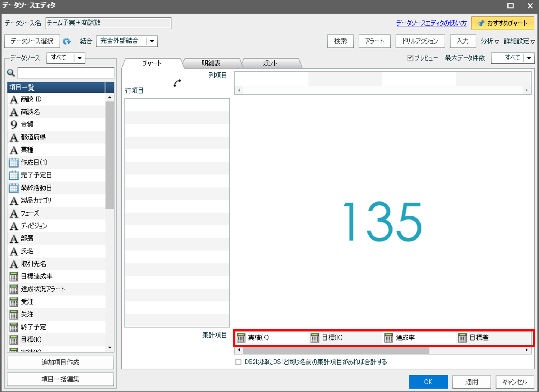
Task: Click the 追加項目作成 button
Action: point(60,362)
